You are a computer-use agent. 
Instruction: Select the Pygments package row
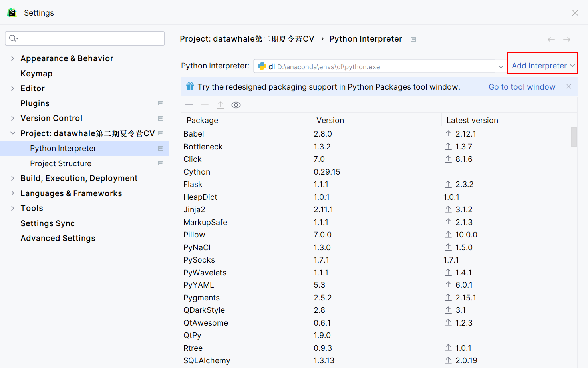376,298
